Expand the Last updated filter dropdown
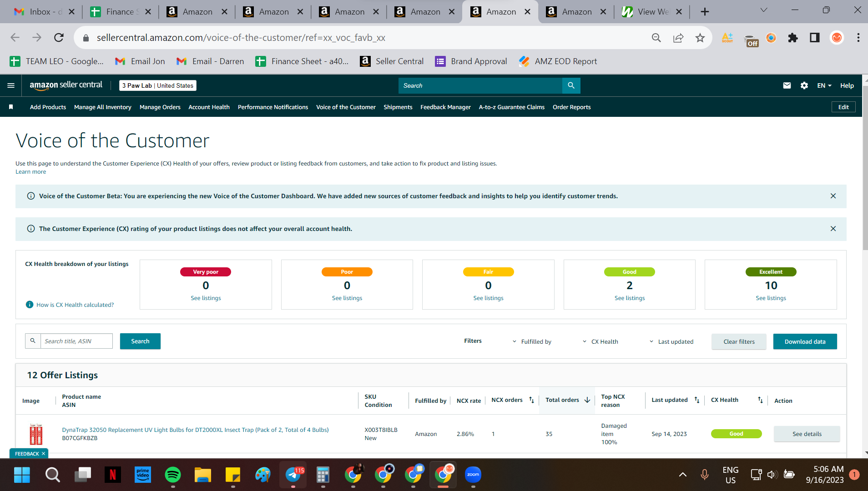 click(671, 341)
